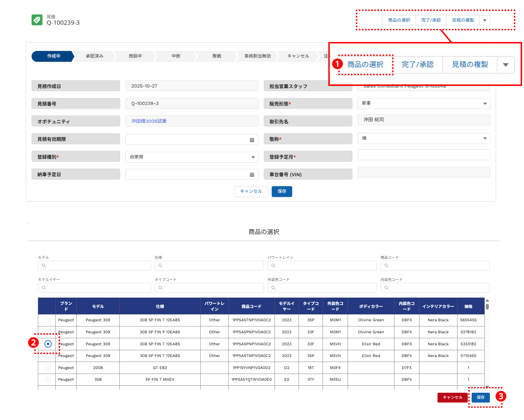Screen dimensions: 524x420
Task: Open the 沖田様3008試乗 opportunity link
Action: click(x=149, y=121)
